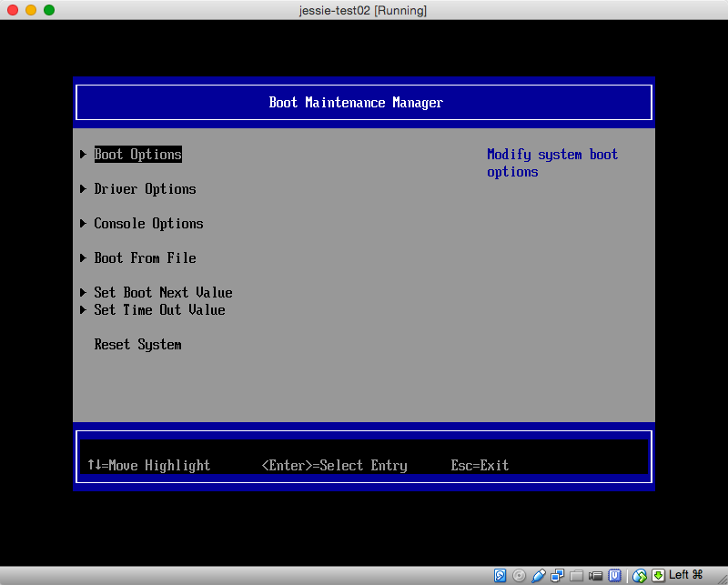Open the USB devices icon
This screenshot has width=728, height=585.
click(538, 576)
